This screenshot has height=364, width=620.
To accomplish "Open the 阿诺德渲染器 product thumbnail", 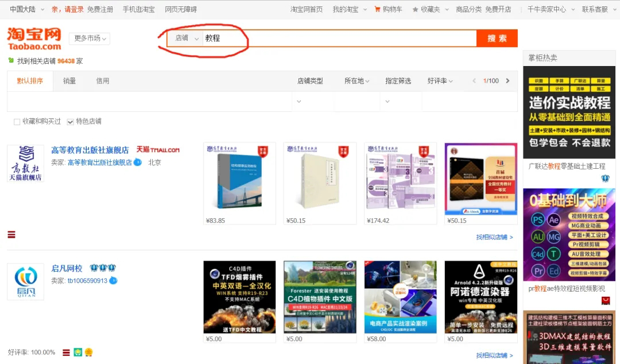I will [481, 297].
